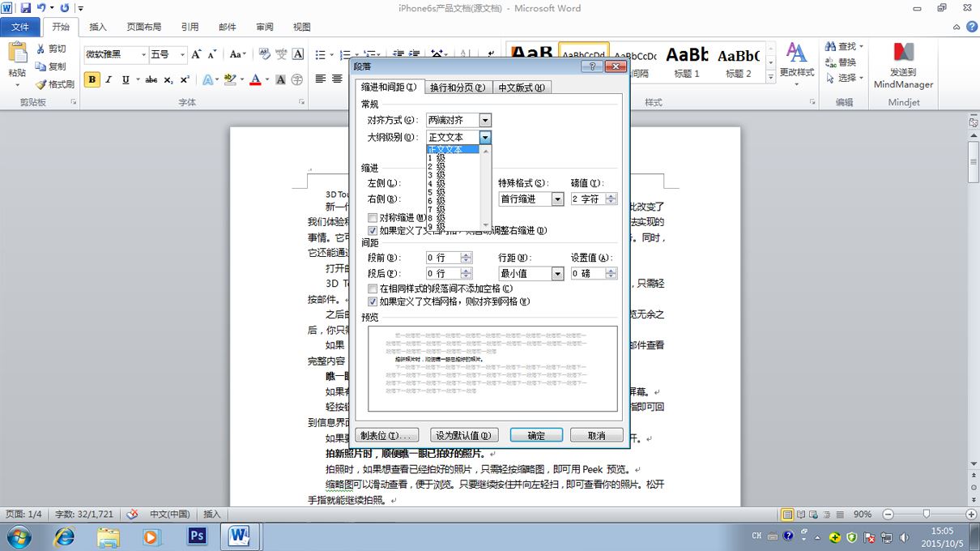Viewport: 980px width, 551px height.
Task: Switch to 换行和分页 tab
Action: (458, 88)
